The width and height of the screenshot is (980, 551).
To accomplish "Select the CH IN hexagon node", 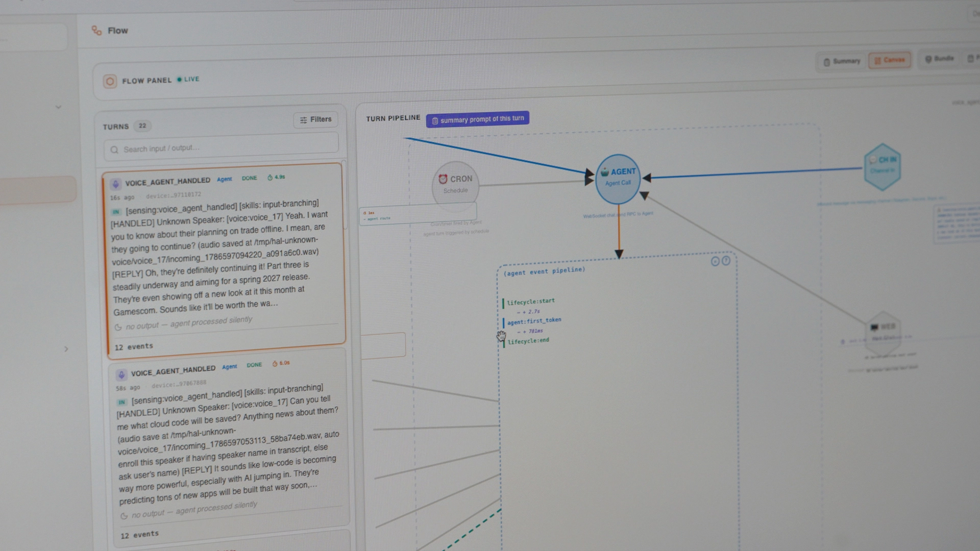I will 883,166.
